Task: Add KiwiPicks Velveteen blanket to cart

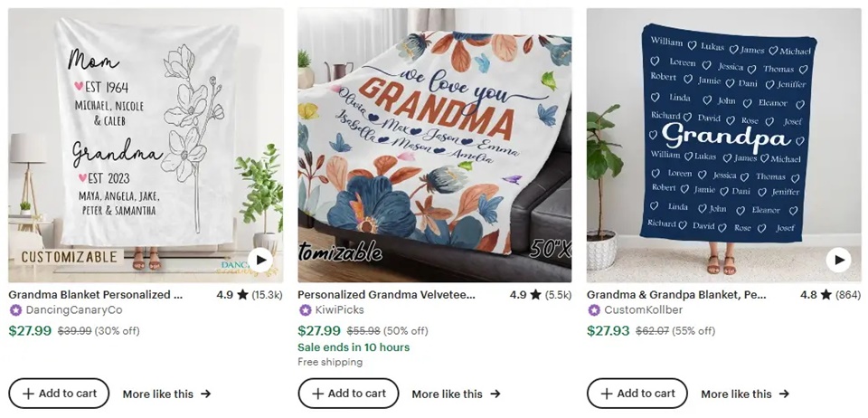Action: click(348, 394)
